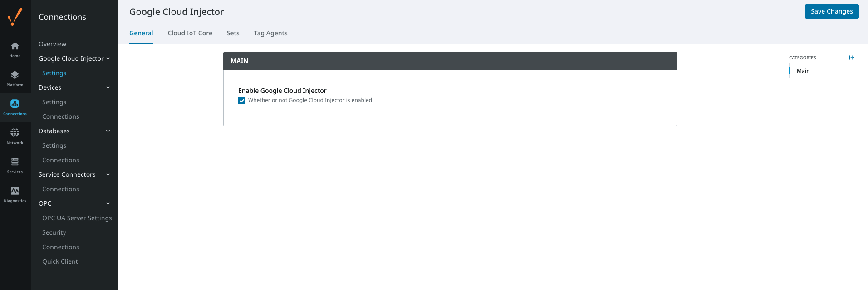Click the Ignition logo icon
868x290 pixels.
[15, 17]
